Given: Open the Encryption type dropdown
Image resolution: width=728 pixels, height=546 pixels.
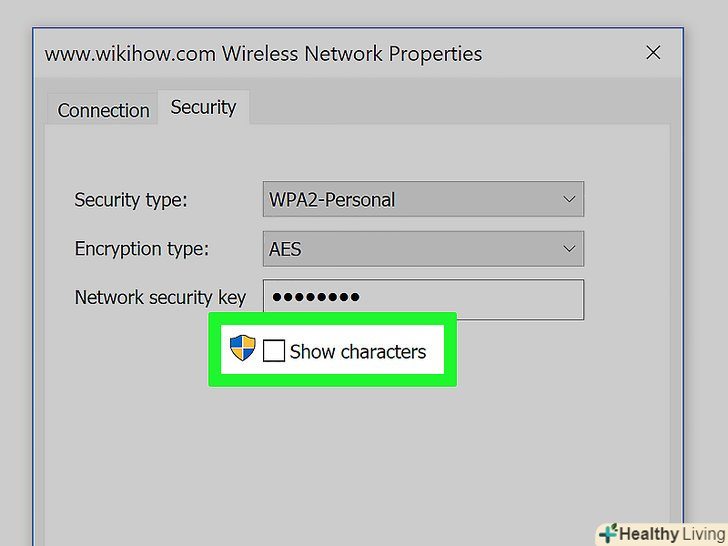Looking at the screenshot, I should tap(422, 248).
